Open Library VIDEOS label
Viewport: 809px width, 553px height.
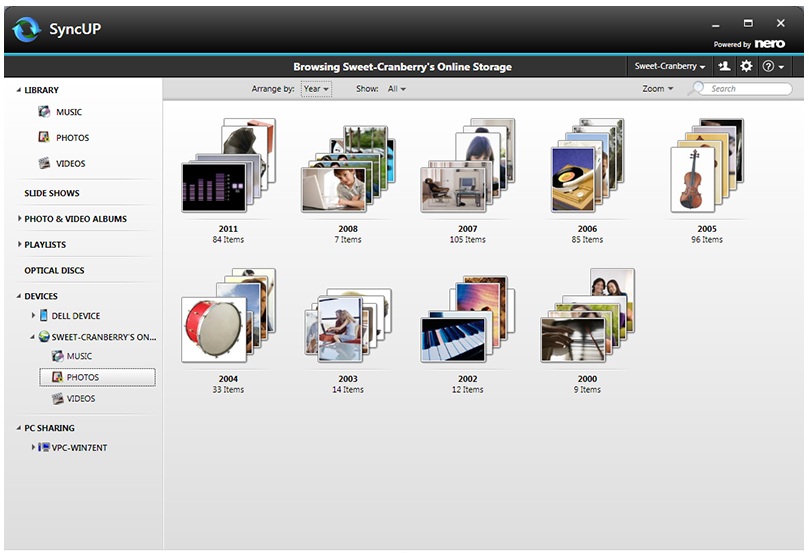pos(71,164)
